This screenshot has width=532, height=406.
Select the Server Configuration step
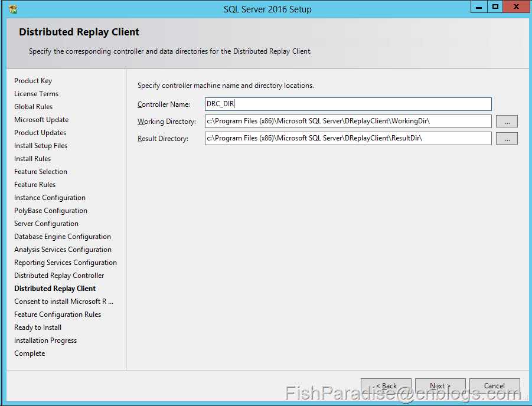[x=46, y=224]
